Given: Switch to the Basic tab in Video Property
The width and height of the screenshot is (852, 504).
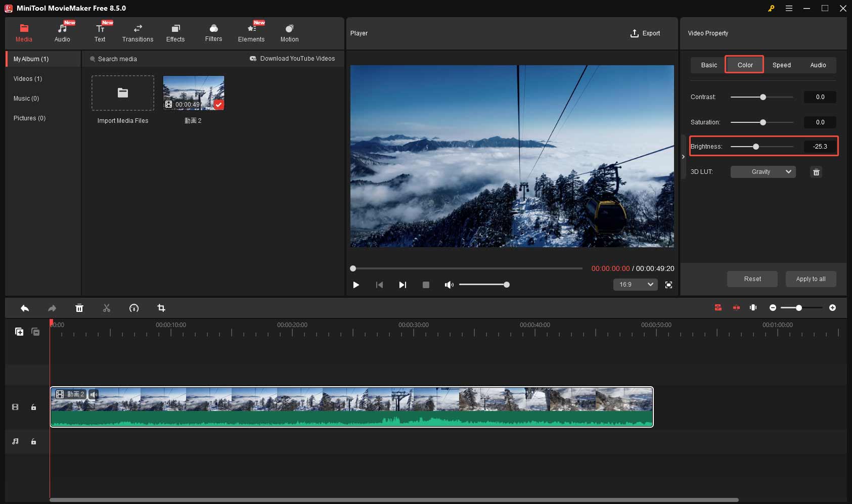Looking at the screenshot, I should [709, 65].
